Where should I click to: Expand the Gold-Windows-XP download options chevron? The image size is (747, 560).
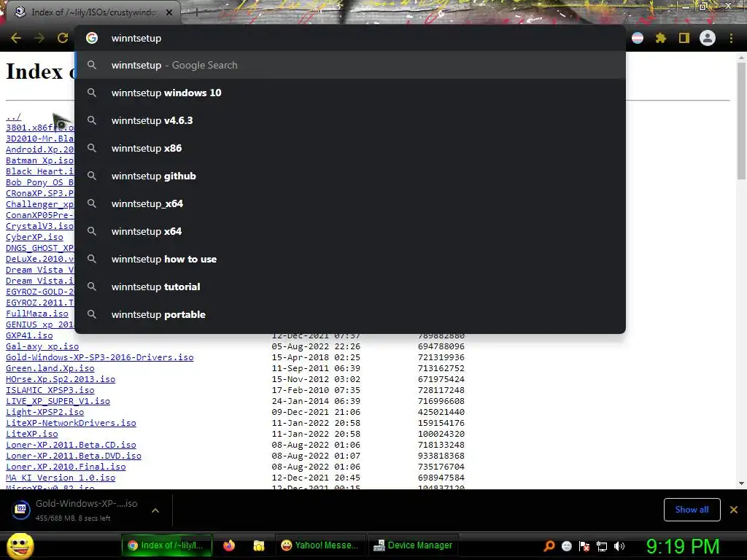(155, 510)
